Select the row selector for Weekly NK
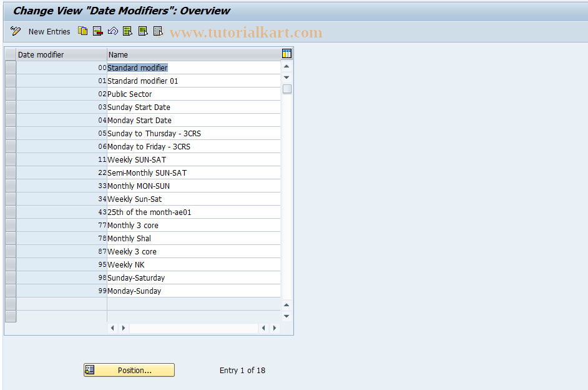 click(x=11, y=264)
